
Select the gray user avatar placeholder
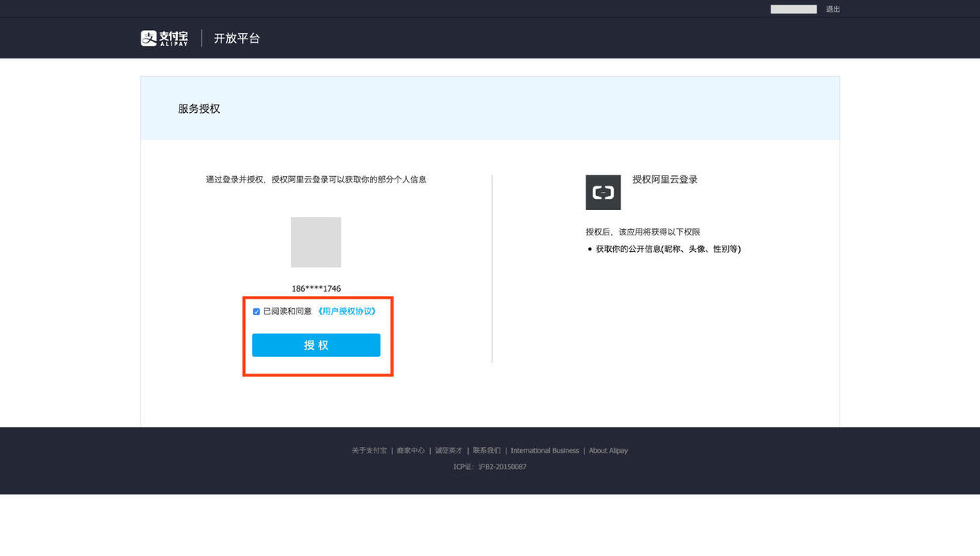pyautogui.click(x=316, y=242)
